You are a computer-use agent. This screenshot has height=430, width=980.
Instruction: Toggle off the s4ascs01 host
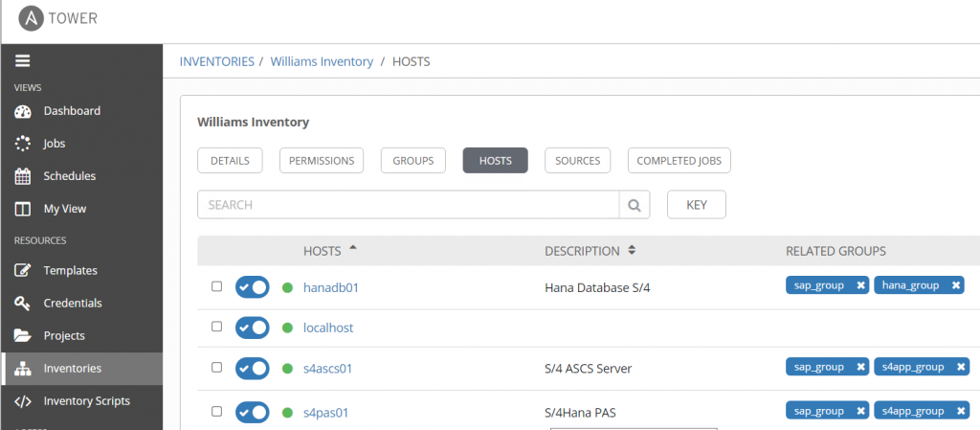(x=253, y=368)
